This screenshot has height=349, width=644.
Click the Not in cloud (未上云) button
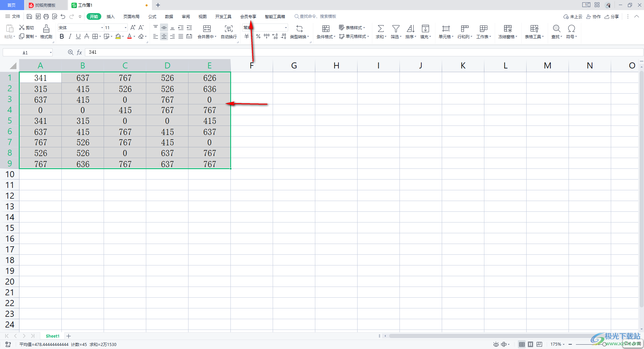pyautogui.click(x=573, y=16)
